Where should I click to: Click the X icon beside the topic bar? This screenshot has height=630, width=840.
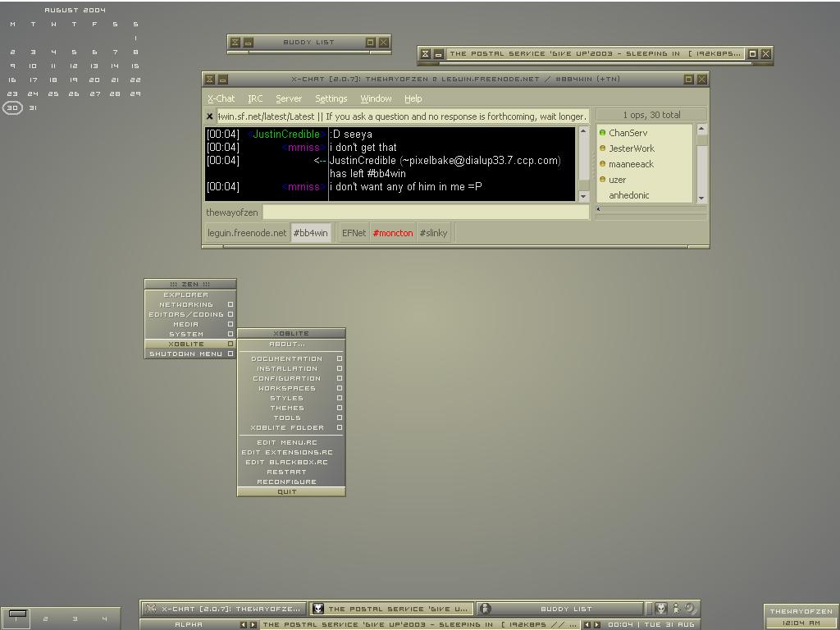(209, 116)
